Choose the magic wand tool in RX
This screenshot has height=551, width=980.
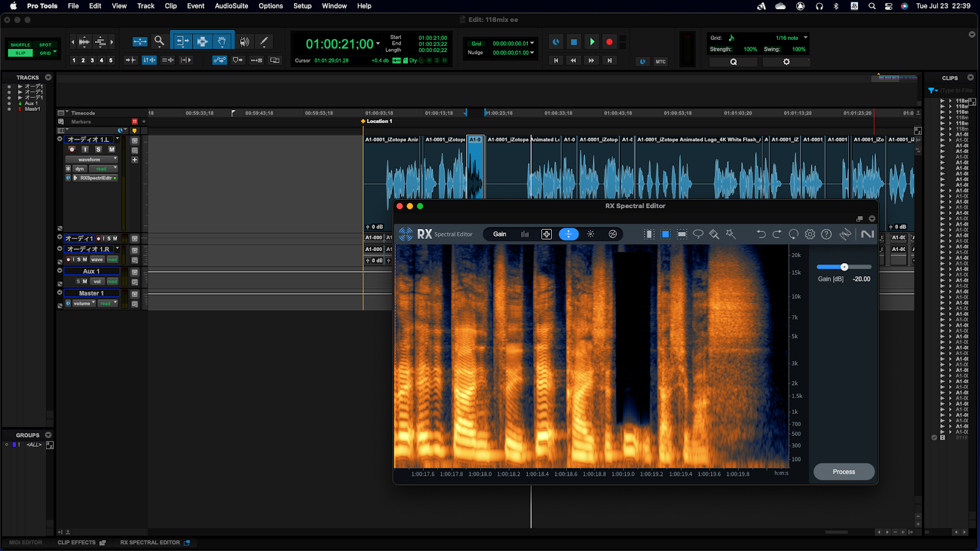pos(730,234)
